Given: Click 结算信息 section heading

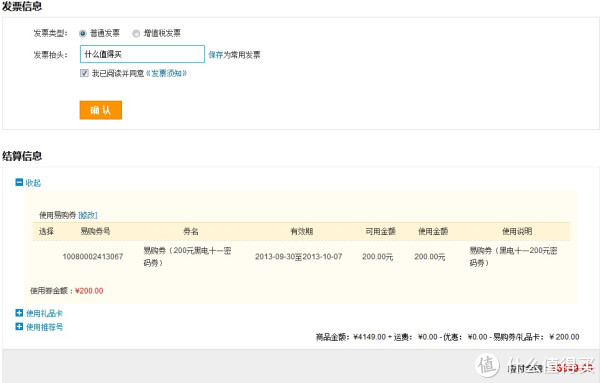Looking at the screenshot, I should click(22, 156).
